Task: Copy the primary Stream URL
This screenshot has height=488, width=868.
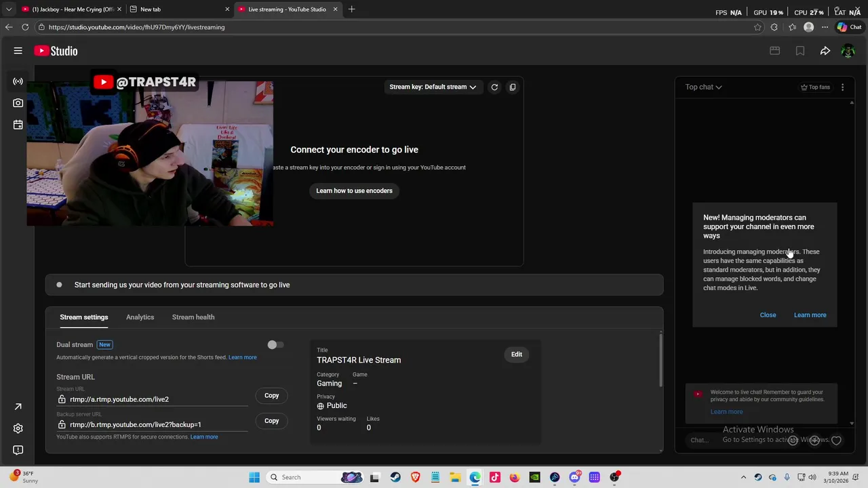Action: click(x=271, y=395)
